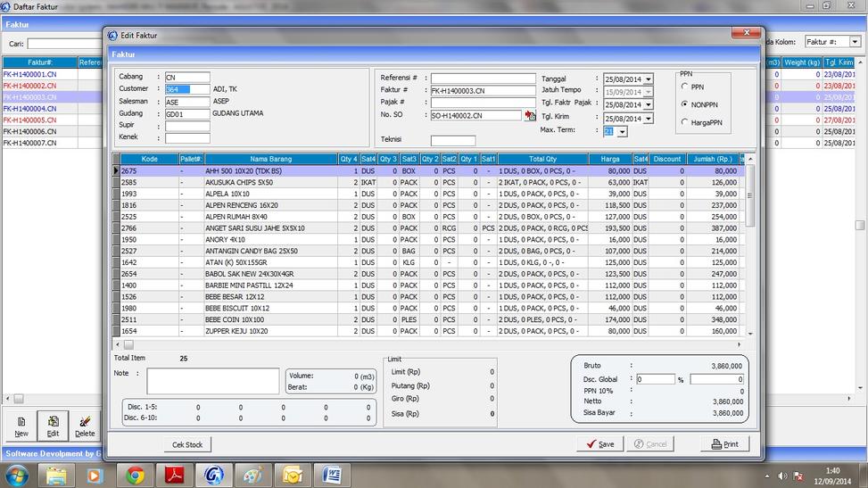Click the Gudang input field
Viewport: 868px width, 488px height.
(x=187, y=114)
